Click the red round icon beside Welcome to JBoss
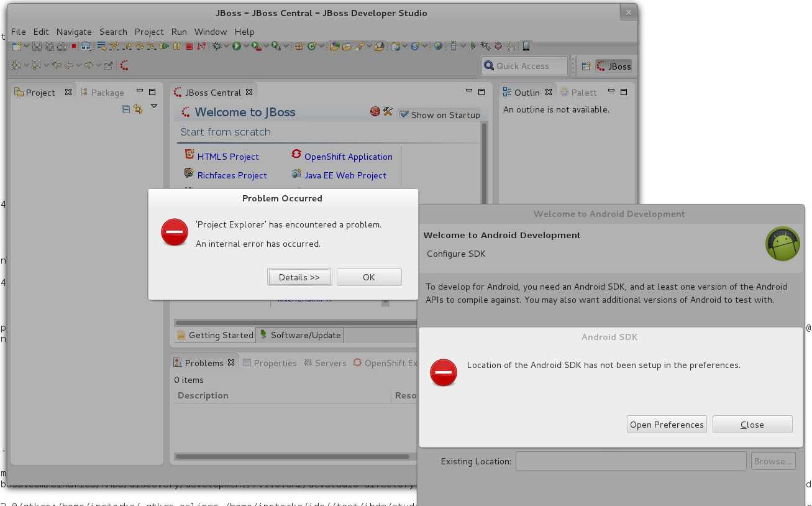 click(x=375, y=111)
